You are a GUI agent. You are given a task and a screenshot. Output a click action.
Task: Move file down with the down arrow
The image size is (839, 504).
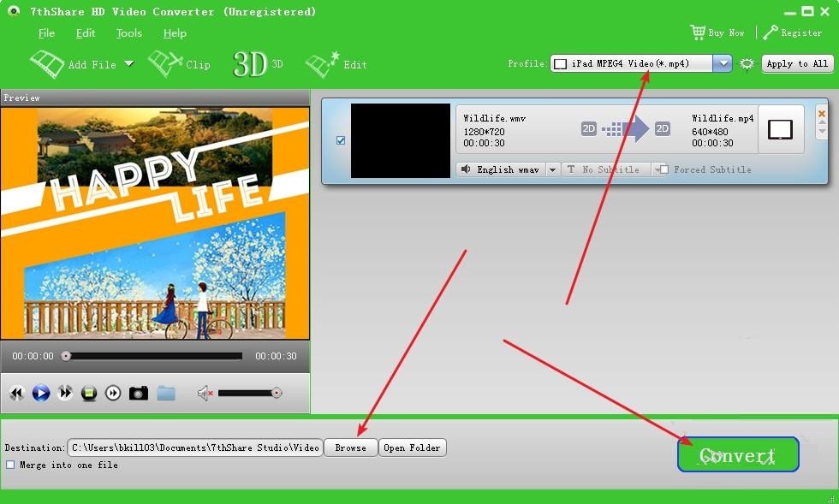click(822, 132)
